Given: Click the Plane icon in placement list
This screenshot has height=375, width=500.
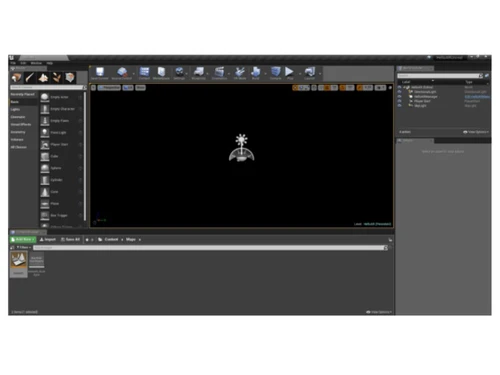Looking at the screenshot, I should coord(45,204).
